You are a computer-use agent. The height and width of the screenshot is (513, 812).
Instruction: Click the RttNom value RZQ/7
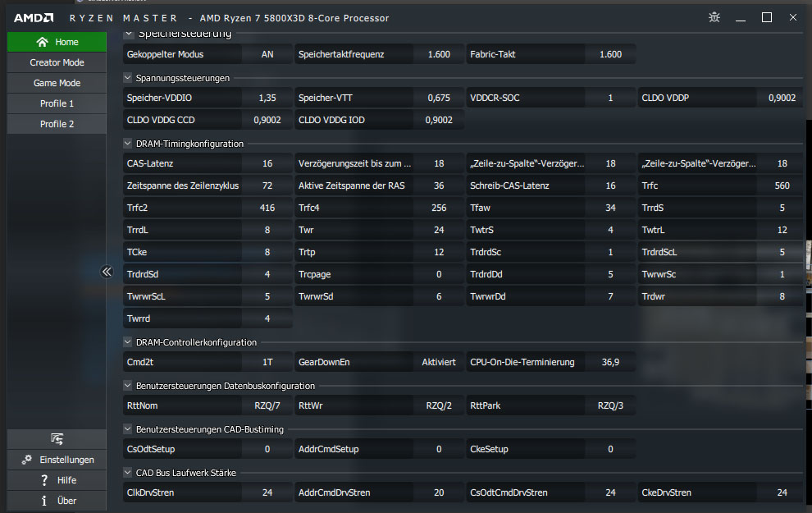click(267, 405)
